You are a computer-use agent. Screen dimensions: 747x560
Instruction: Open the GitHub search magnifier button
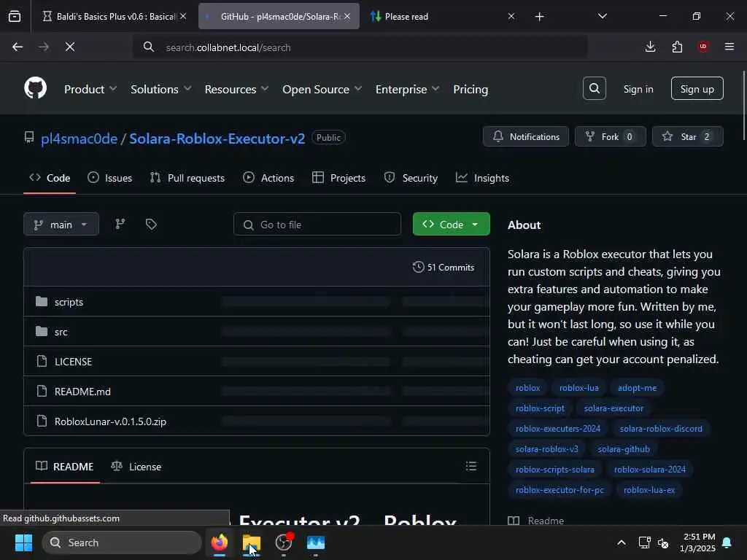594,88
